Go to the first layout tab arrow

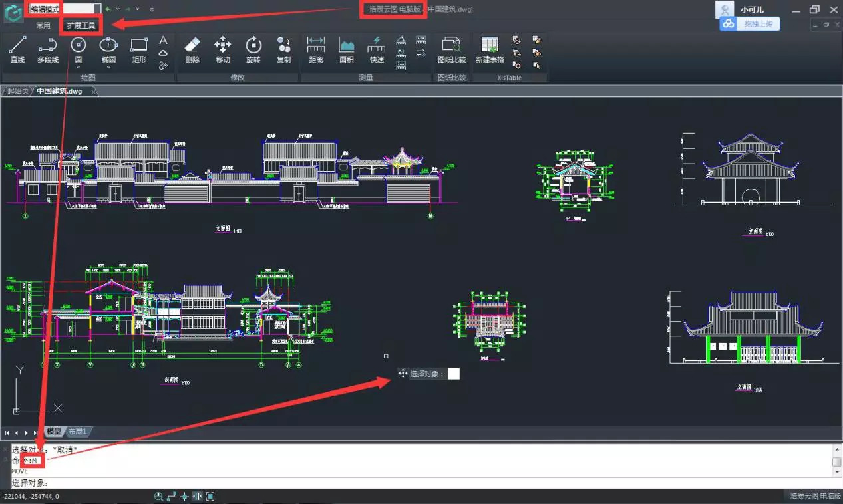[x=7, y=432]
